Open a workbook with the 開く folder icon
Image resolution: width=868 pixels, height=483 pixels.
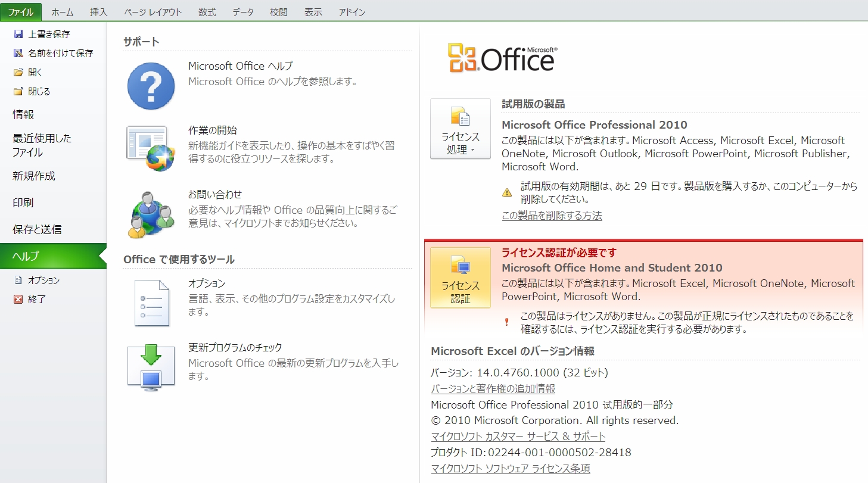18,72
